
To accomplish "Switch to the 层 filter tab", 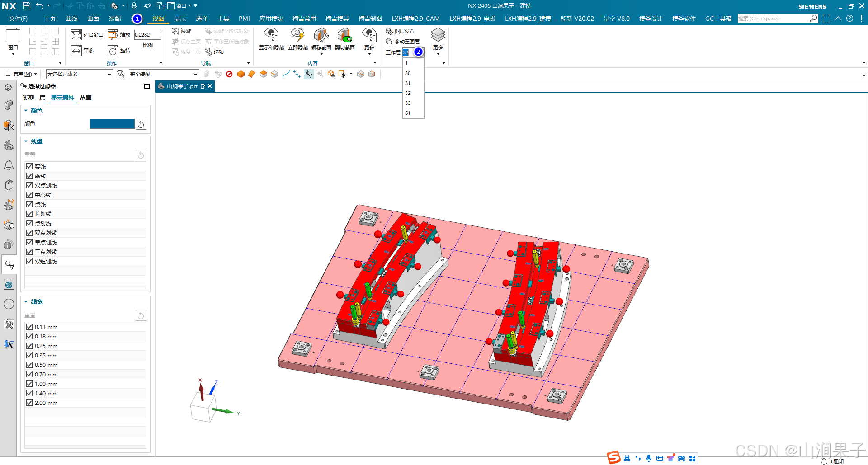I will point(42,98).
